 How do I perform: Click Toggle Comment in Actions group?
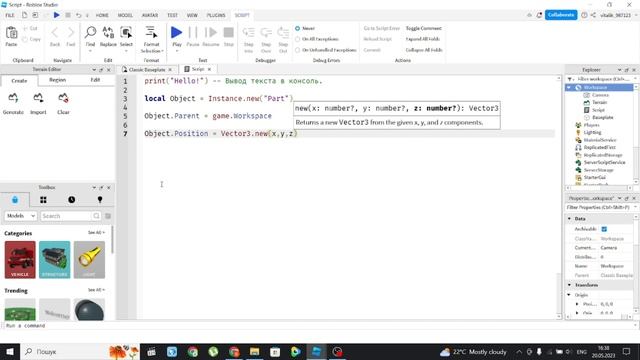[x=424, y=28]
